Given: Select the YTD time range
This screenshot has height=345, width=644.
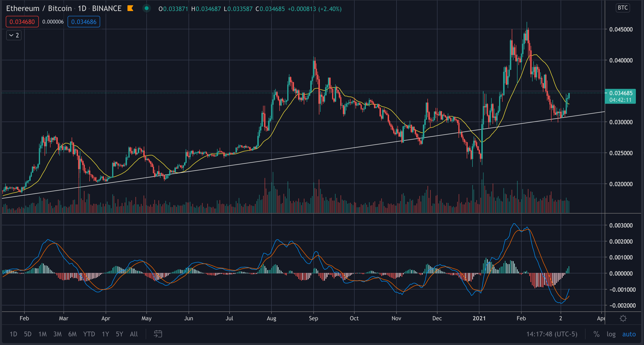Looking at the screenshot, I should point(89,334).
